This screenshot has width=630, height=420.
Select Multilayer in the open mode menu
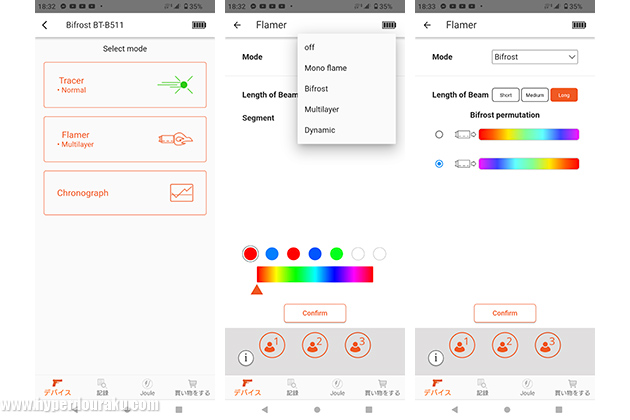(x=324, y=109)
